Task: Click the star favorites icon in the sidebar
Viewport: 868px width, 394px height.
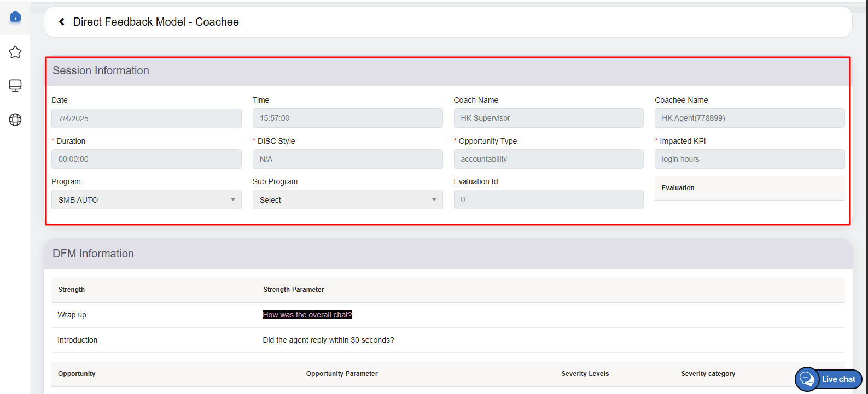Action: pyautogui.click(x=15, y=52)
